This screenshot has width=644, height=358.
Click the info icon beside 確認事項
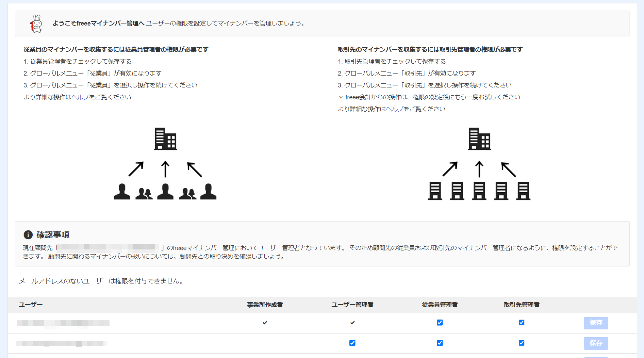pyautogui.click(x=28, y=235)
